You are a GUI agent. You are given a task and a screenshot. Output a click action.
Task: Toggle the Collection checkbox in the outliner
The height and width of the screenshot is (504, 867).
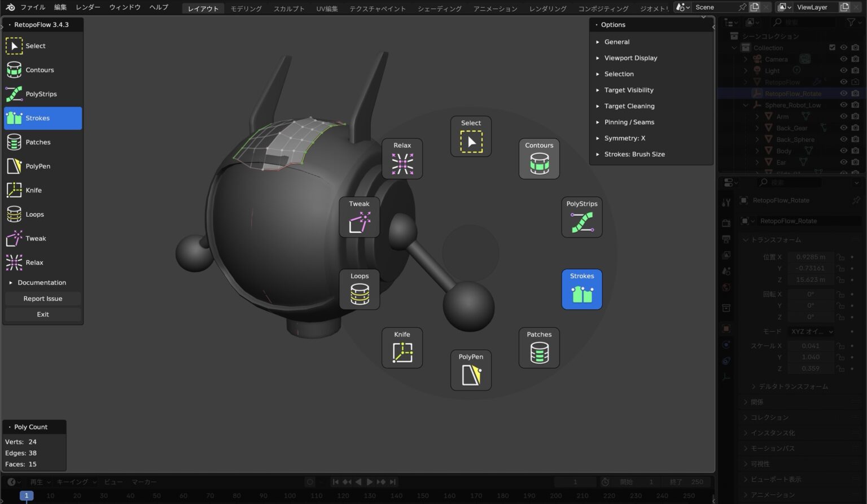point(832,48)
